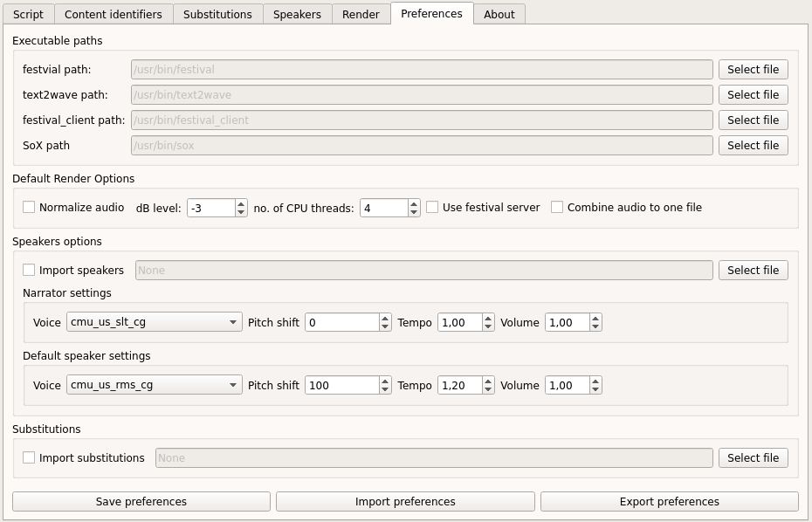This screenshot has height=522, width=812.
Task: Click the CPU threads input field
Action: point(384,208)
